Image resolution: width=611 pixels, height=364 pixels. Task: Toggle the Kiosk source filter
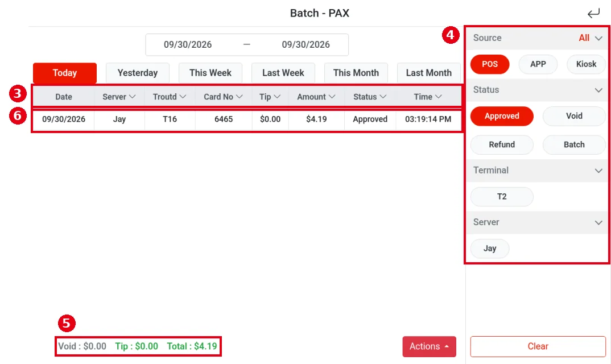point(587,64)
